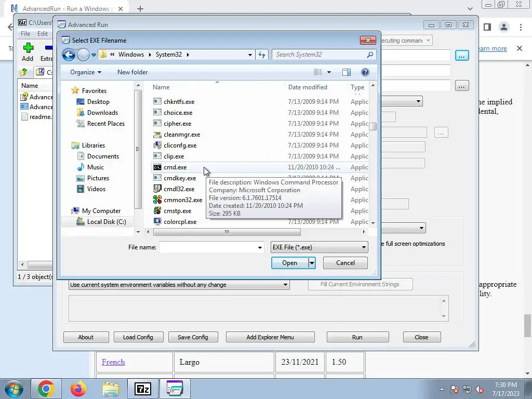Click New folder in dialog toolbar
Screen dimensions: 532x399
[132, 72]
